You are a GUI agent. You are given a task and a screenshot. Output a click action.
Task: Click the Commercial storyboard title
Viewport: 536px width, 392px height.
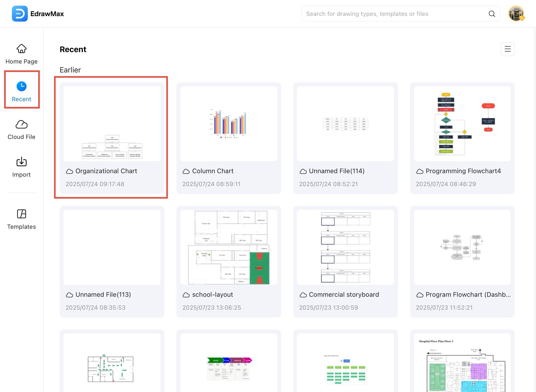coord(344,294)
